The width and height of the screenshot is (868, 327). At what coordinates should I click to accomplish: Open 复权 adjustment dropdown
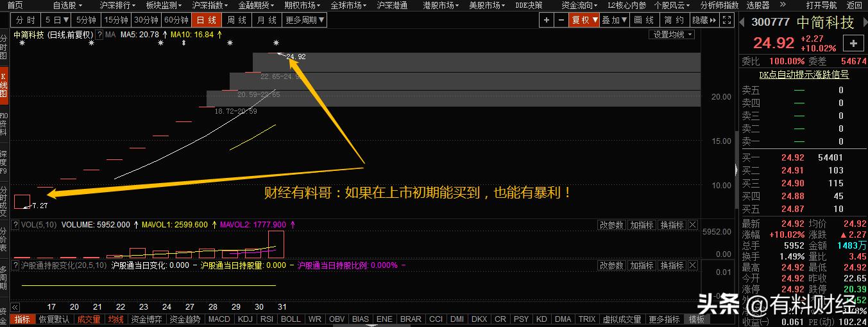click(584, 20)
